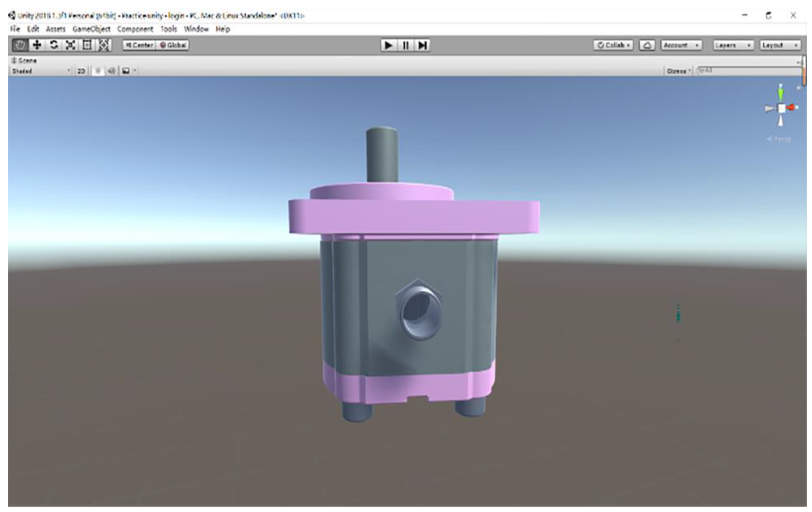This screenshot has width=812, height=512.
Task: Select the Rotate tool
Action: tap(54, 45)
